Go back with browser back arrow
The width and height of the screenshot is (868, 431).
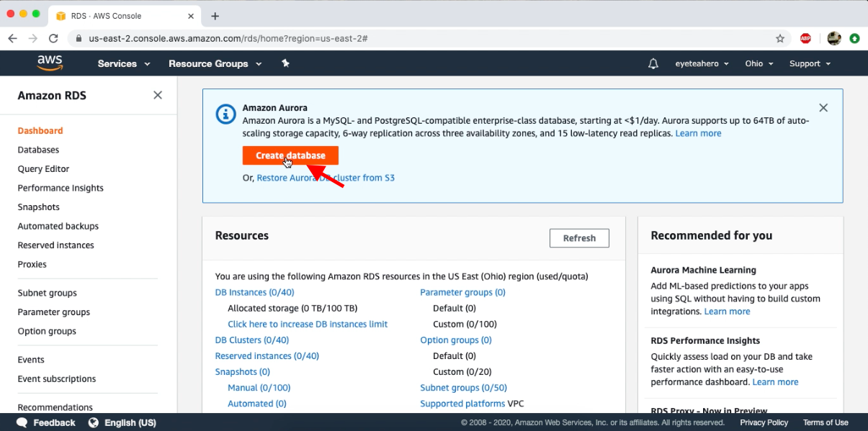(x=12, y=38)
